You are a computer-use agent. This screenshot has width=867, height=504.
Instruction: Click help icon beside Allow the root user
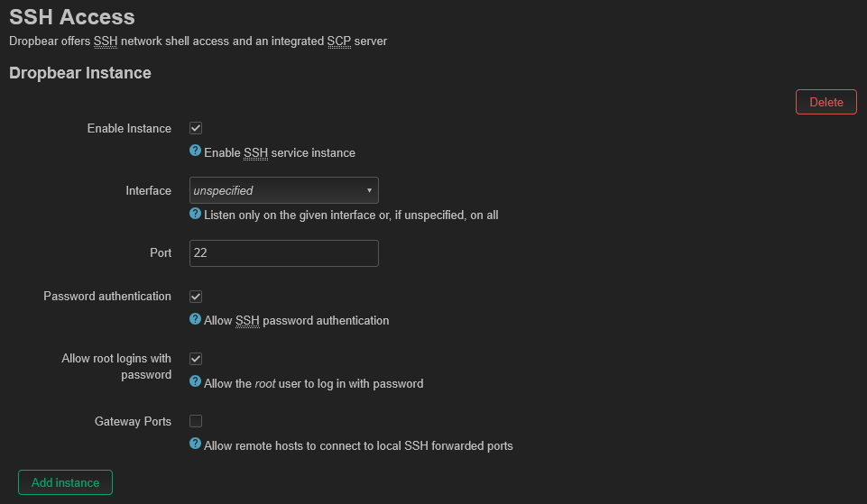(x=195, y=381)
